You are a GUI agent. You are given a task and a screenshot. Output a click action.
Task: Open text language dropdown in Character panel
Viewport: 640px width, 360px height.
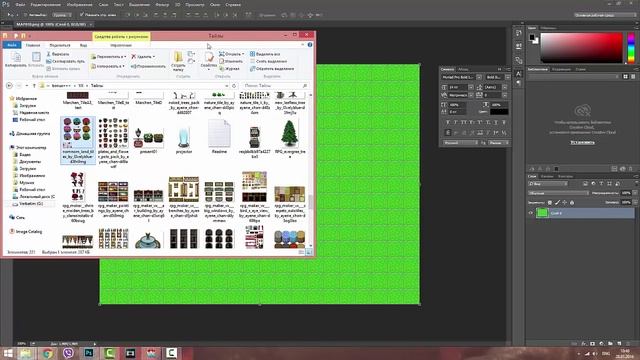tap(460, 143)
